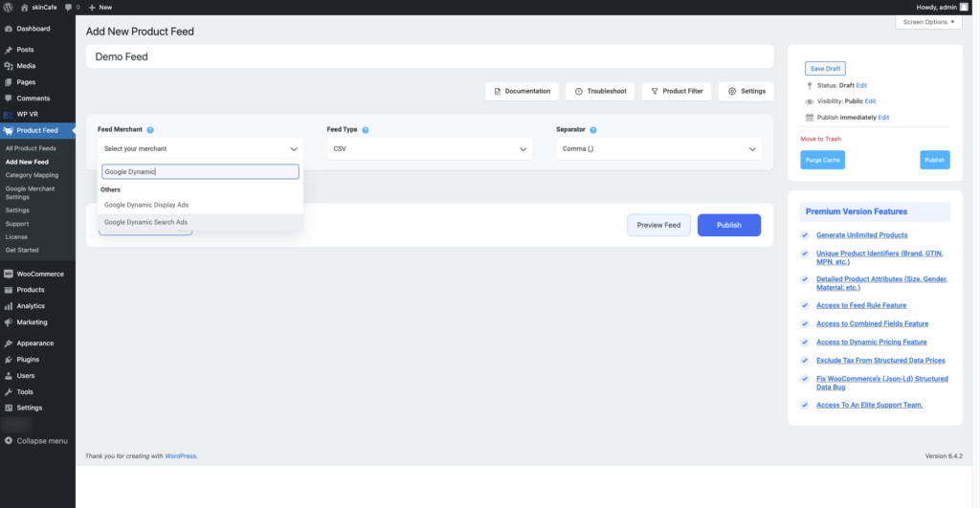Click the Analytics bar chart icon
980x508 pixels.
(8, 306)
